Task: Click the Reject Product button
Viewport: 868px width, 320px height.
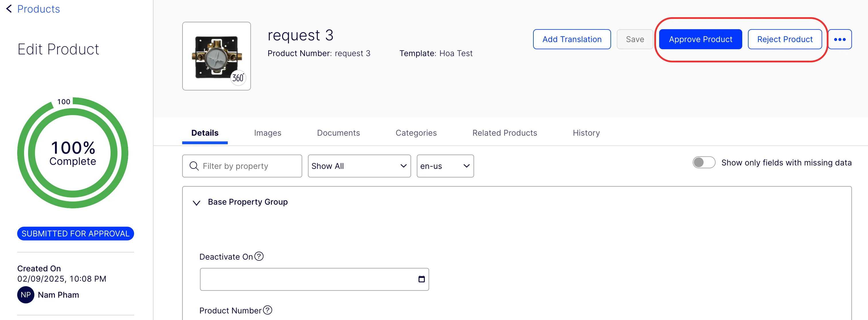Action: pos(785,39)
